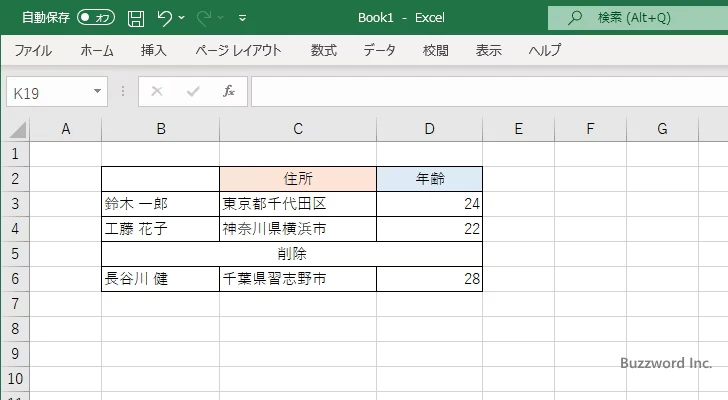
Task: Select row 3 header
Action: point(15,204)
